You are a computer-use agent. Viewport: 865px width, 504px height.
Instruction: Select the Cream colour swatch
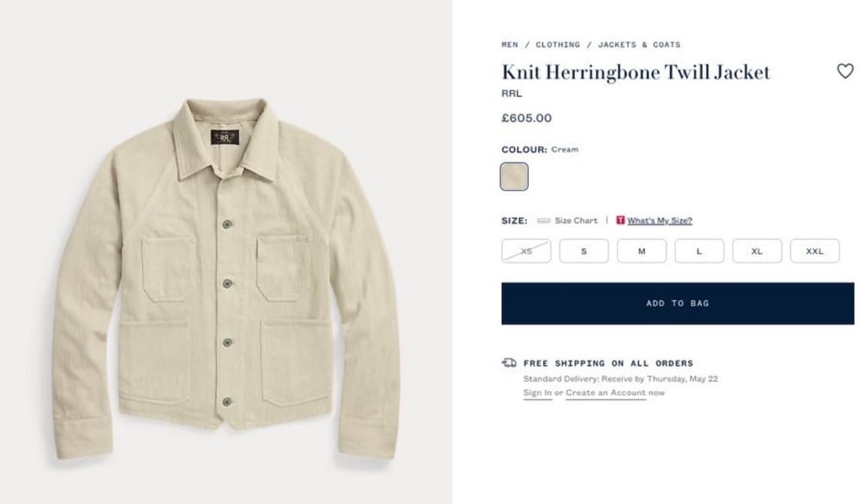pos(514,176)
